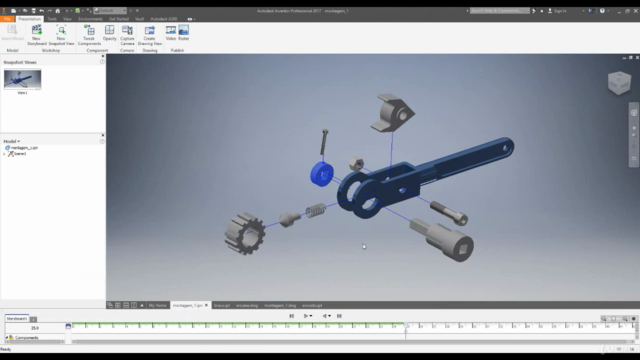The height and width of the screenshot is (360, 640).
Task: Click the storyboard time value field
Action: pyautogui.click(x=35, y=328)
